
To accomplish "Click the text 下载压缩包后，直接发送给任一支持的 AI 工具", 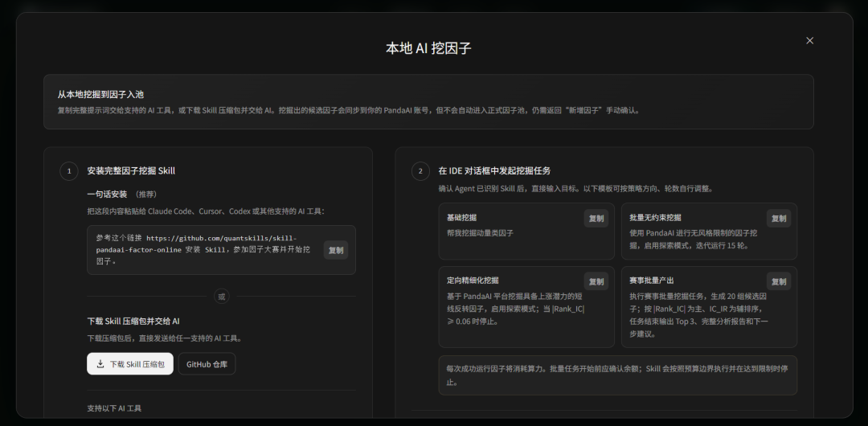I will (165, 338).
